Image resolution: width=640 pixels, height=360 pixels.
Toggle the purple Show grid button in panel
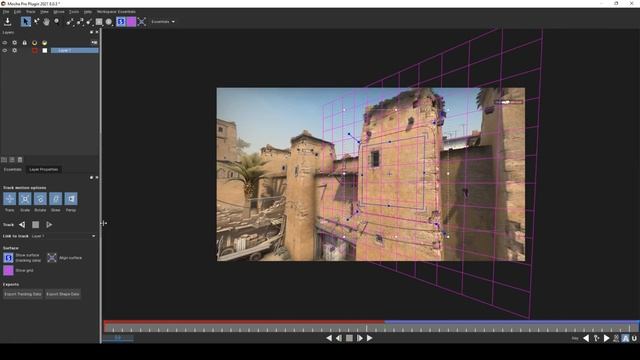(x=8, y=270)
